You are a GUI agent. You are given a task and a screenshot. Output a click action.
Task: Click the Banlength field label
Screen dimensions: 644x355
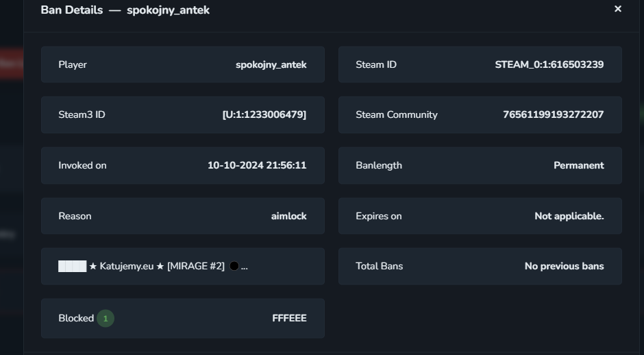tap(379, 165)
